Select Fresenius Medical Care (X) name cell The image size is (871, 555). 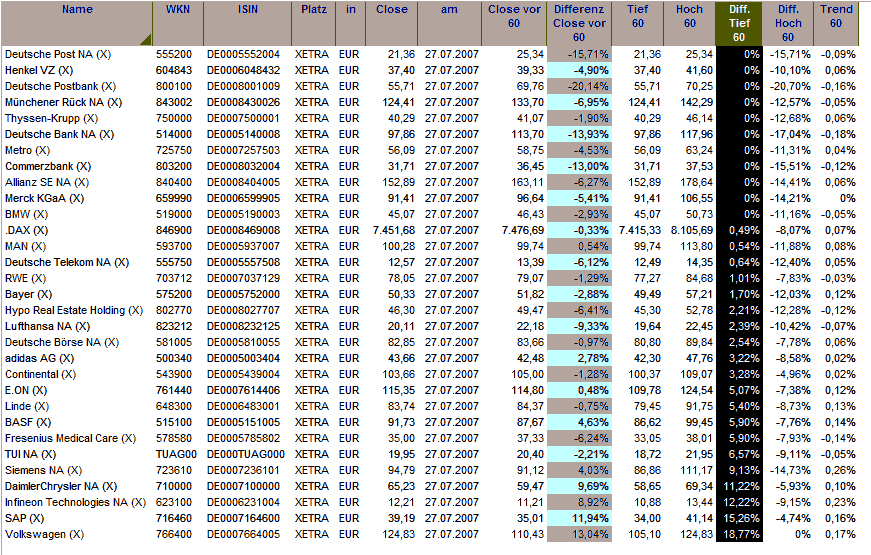point(71,438)
